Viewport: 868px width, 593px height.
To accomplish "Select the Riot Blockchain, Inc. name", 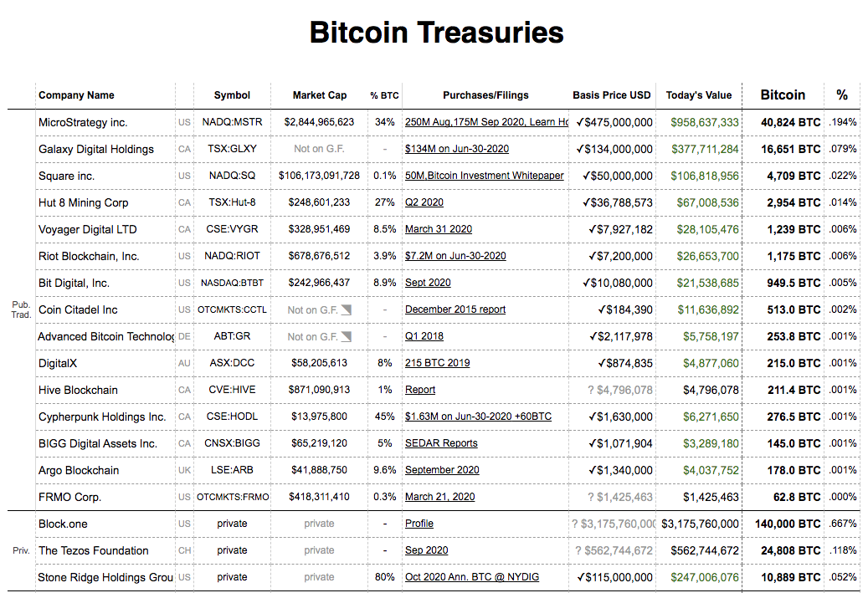I will [89, 256].
